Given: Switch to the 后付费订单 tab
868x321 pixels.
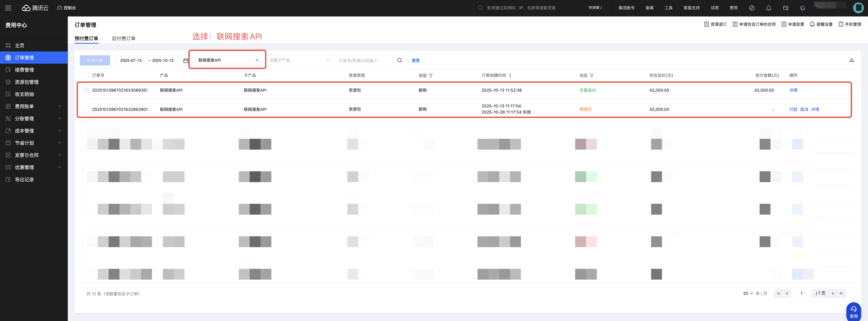Looking at the screenshot, I should 123,38.
